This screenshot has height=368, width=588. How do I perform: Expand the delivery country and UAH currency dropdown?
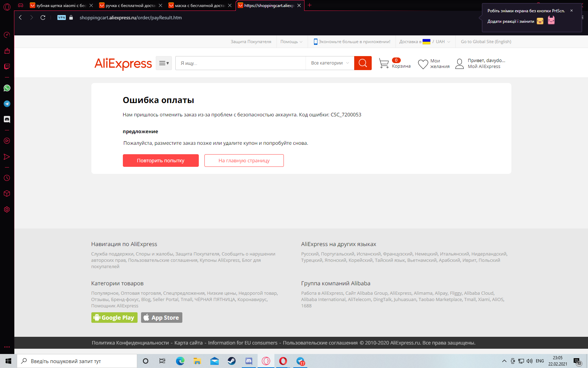[425, 42]
